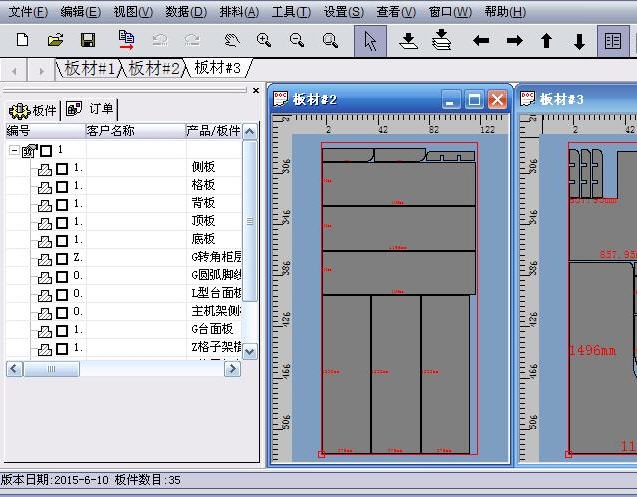Click the tab strip scroll-right arrow
637x497 pixels.
41,69
